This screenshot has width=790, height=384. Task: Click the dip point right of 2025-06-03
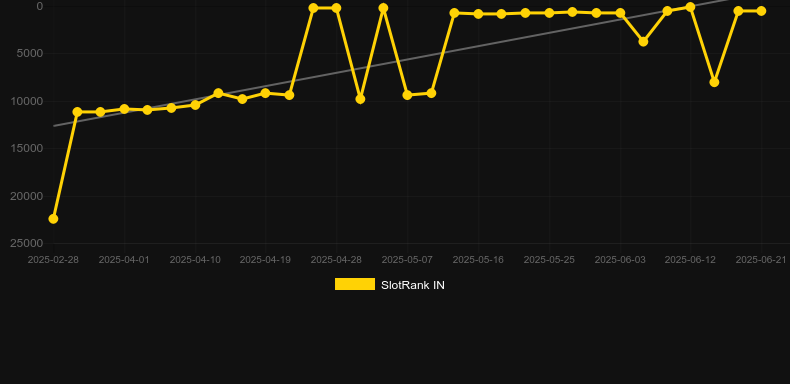point(643,41)
